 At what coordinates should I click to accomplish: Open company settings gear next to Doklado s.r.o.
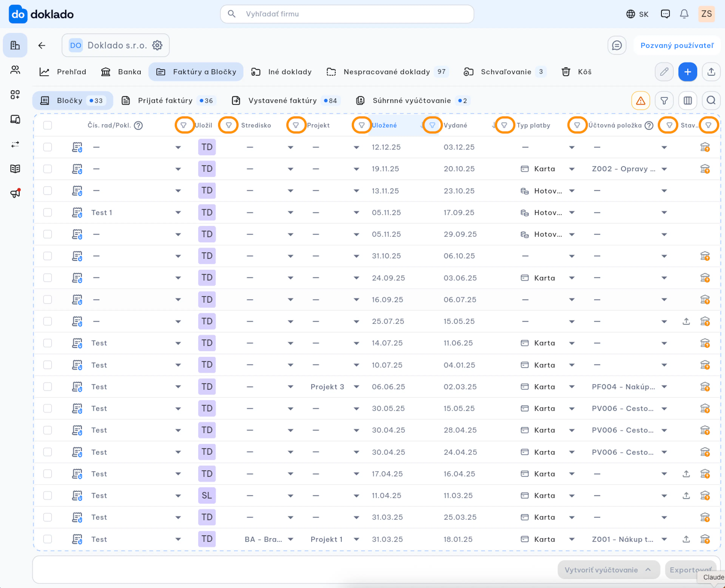click(157, 45)
